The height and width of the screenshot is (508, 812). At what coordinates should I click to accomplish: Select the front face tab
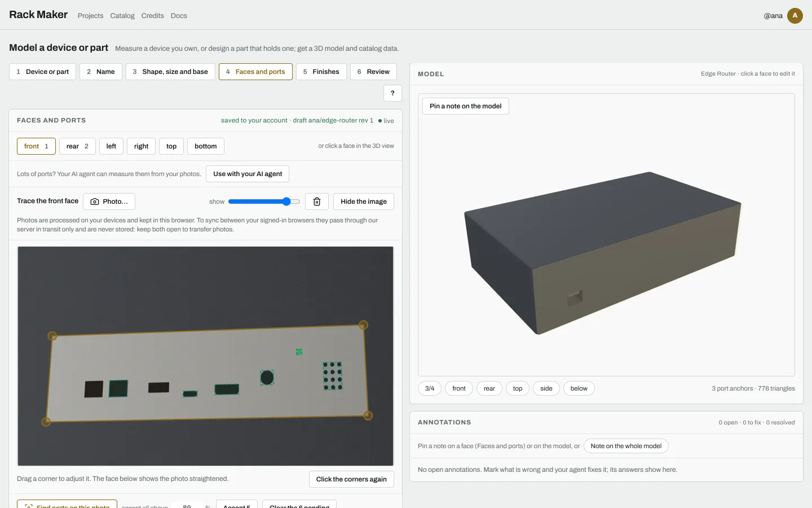pyautogui.click(x=36, y=146)
